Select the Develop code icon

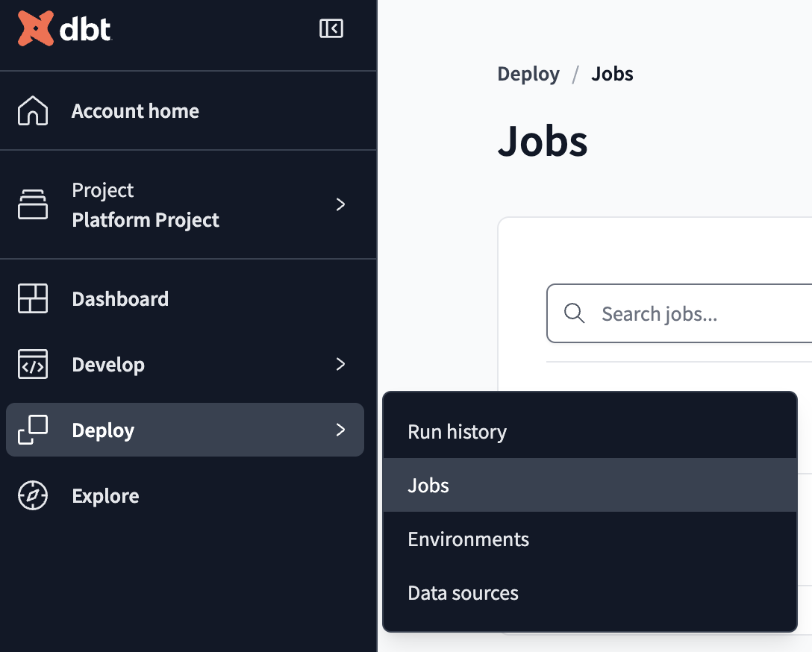[33, 364]
